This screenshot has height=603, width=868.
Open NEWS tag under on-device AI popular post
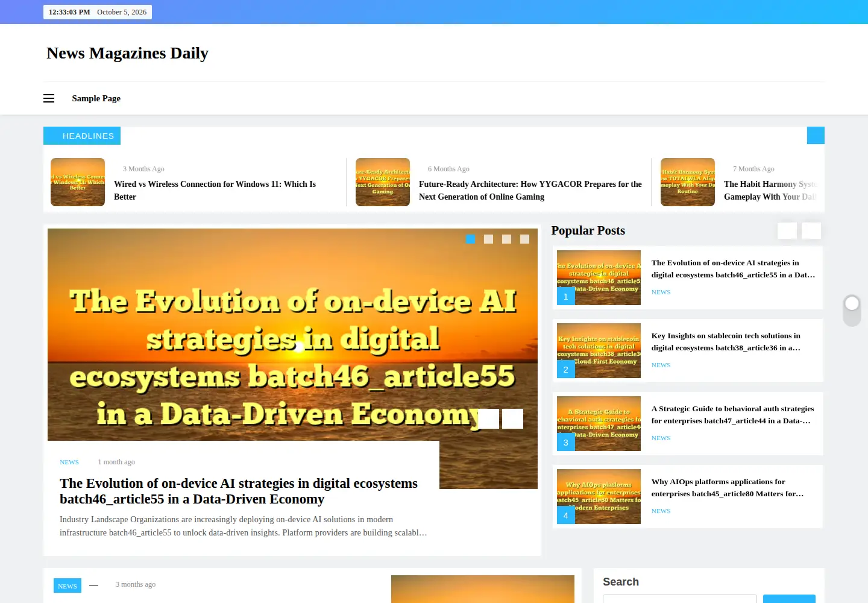click(661, 292)
